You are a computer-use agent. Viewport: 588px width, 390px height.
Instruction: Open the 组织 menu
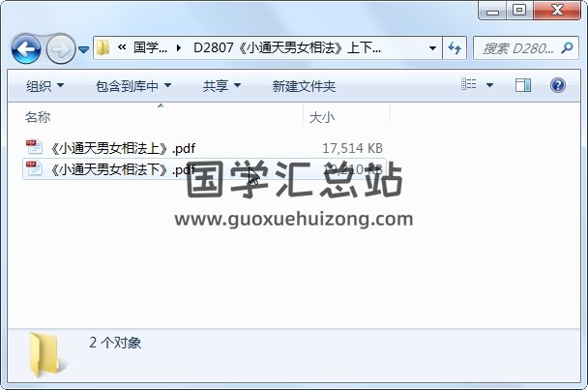(x=44, y=86)
